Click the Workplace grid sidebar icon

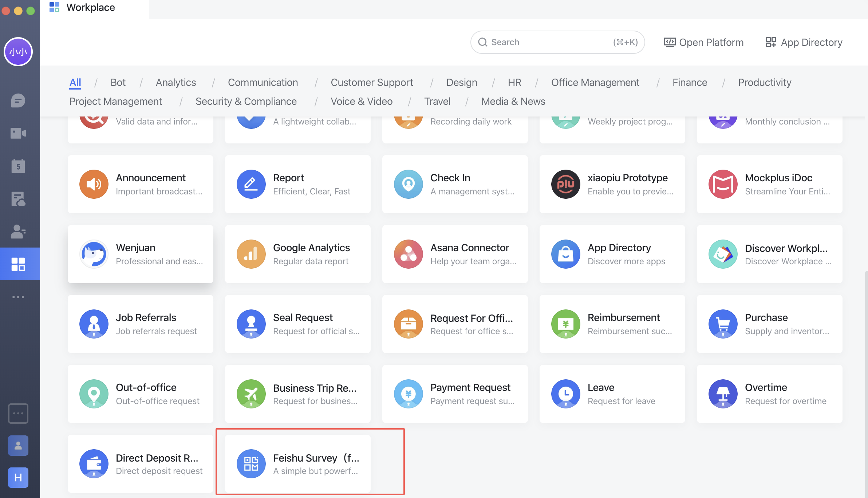click(18, 264)
